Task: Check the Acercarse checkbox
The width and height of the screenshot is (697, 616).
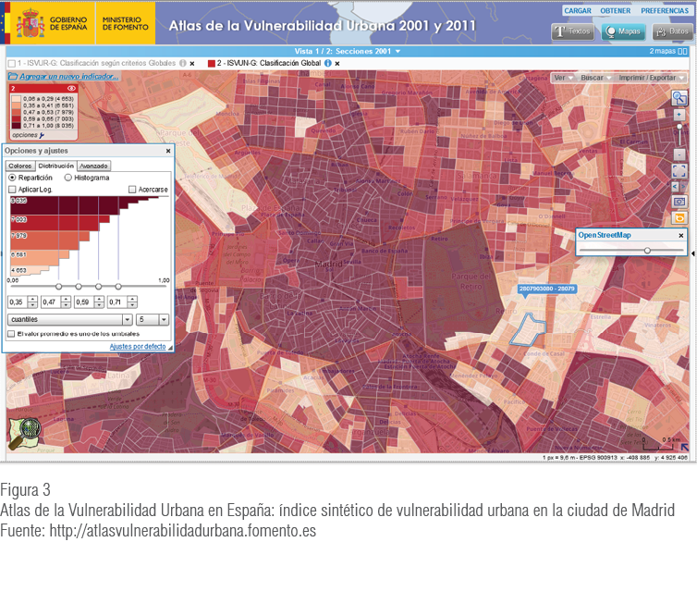Action: 132,189
